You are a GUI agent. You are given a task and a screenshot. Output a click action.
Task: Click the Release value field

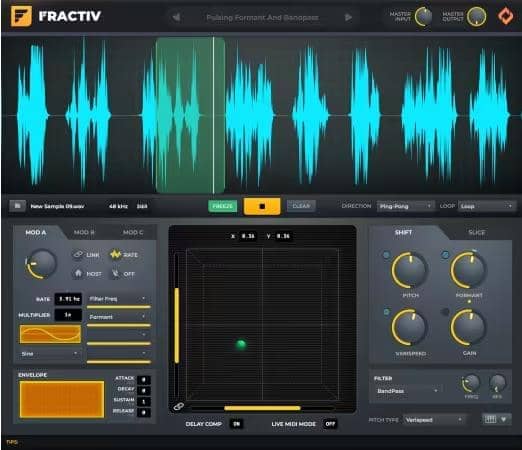point(144,412)
